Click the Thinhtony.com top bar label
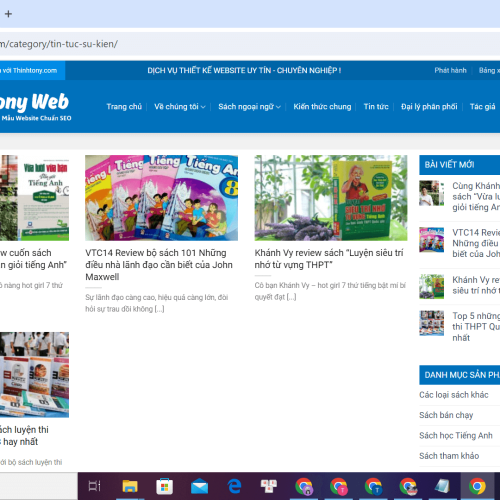Screen dimensions: 500x500 [32, 70]
